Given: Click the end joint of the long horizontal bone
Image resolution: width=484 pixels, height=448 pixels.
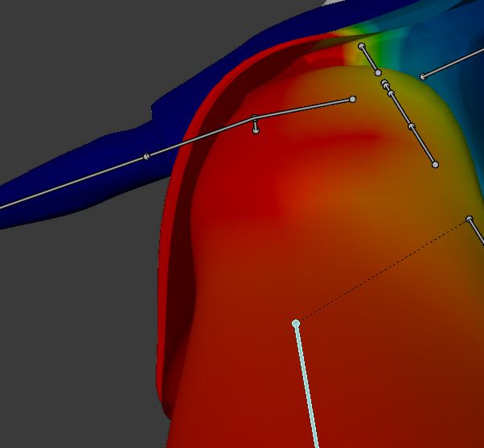Looking at the screenshot, I should 352,100.
